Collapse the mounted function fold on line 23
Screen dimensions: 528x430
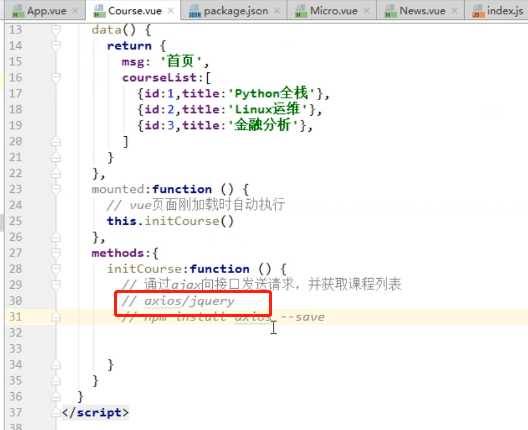(x=56, y=189)
